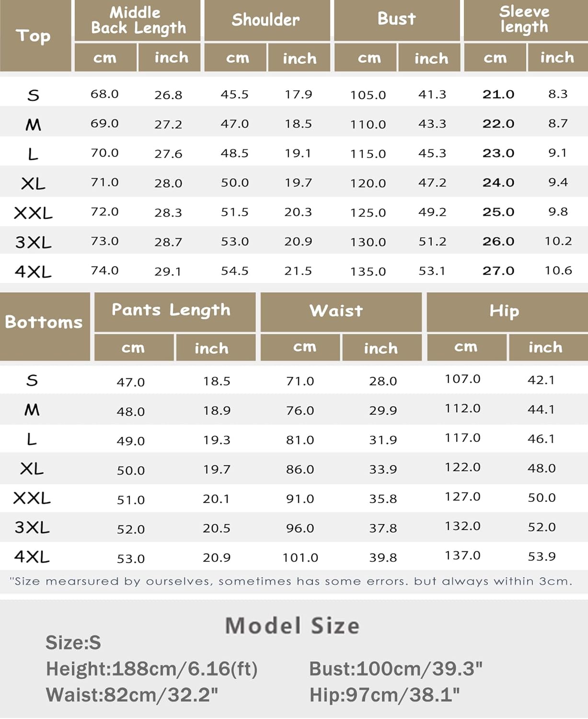
Task: Select the Sleeve length header
Action: pos(524,19)
